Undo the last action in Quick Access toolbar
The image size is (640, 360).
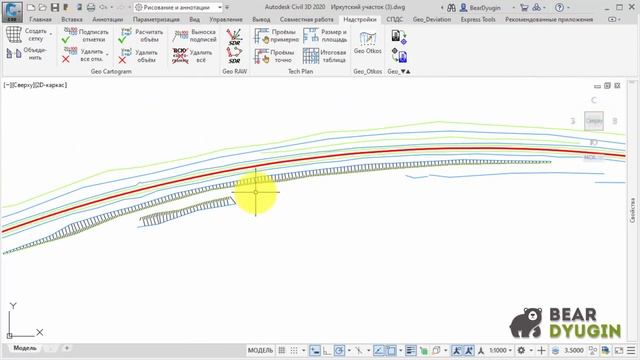pos(103,7)
